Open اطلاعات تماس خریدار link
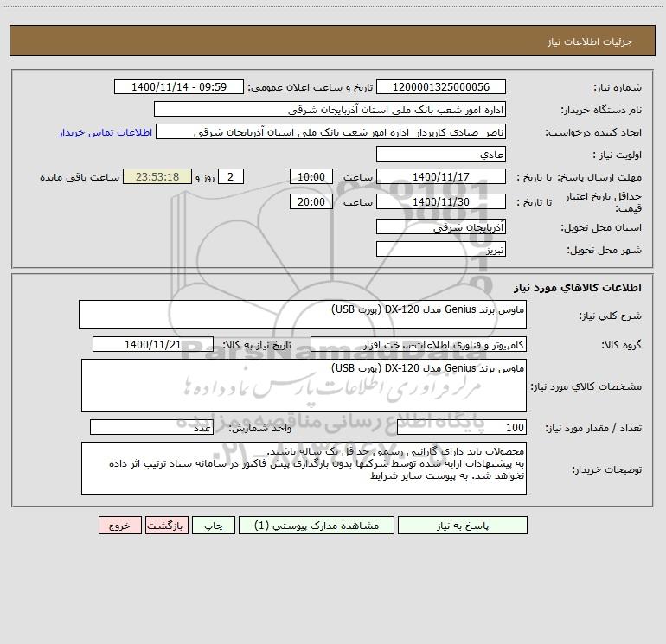Image resolution: width=666 pixels, height=644 pixels. point(106,132)
